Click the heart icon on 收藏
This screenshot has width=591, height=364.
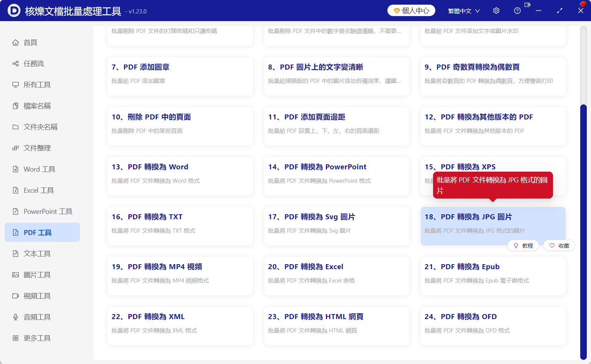point(552,246)
